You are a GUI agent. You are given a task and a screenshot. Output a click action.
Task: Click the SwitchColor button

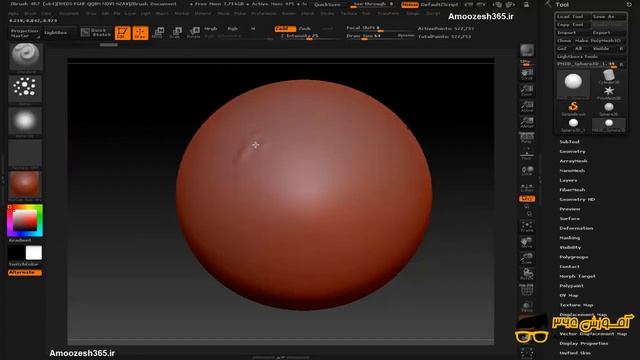24,264
